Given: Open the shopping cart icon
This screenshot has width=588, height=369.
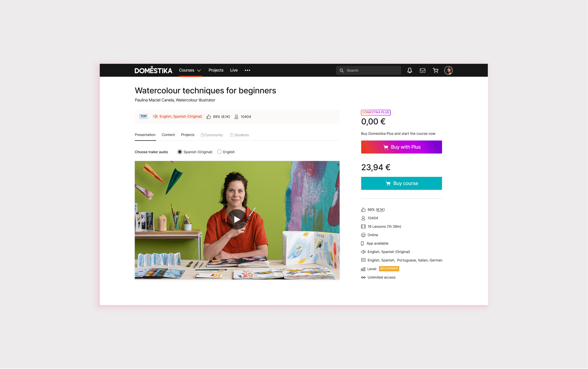Looking at the screenshot, I should click(435, 71).
